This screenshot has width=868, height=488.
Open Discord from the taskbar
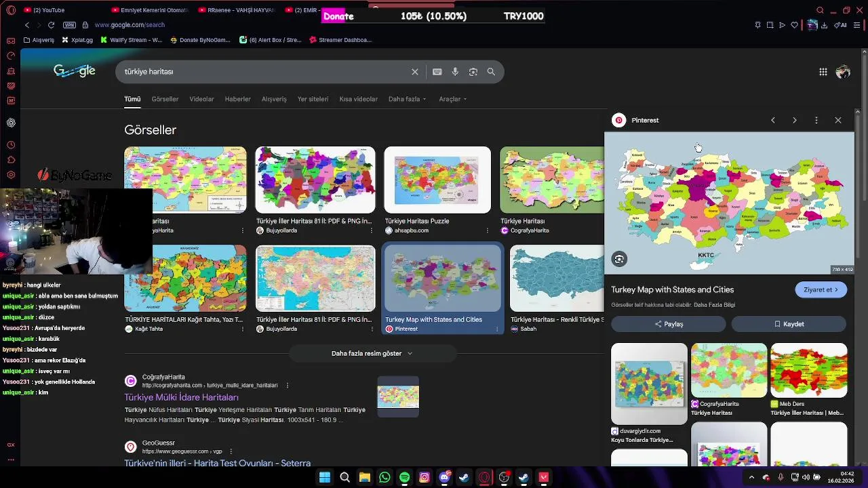point(444,477)
